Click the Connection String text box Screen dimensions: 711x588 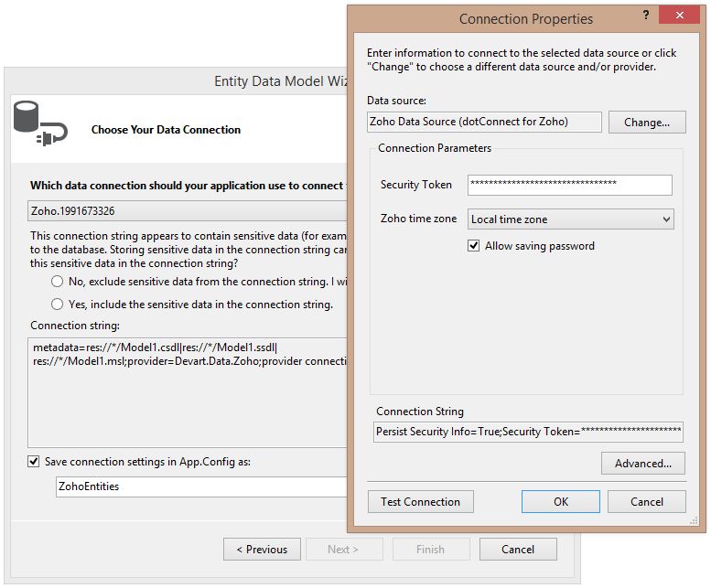(x=528, y=432)
